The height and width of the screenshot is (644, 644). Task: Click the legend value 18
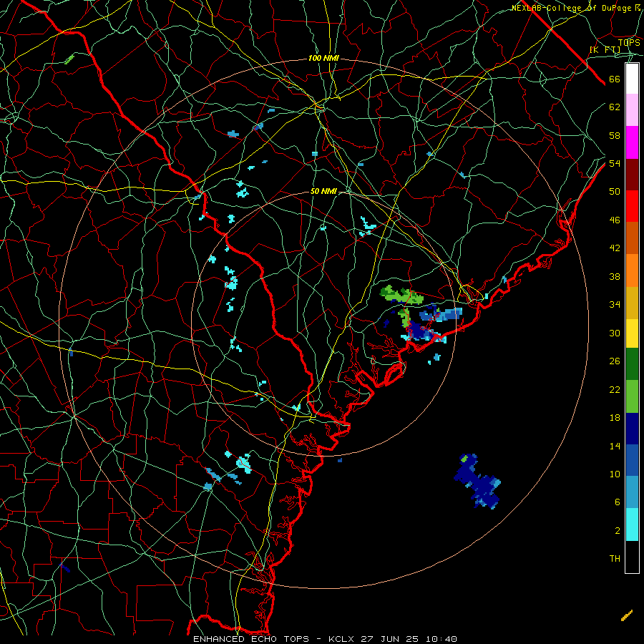[615, 418]
